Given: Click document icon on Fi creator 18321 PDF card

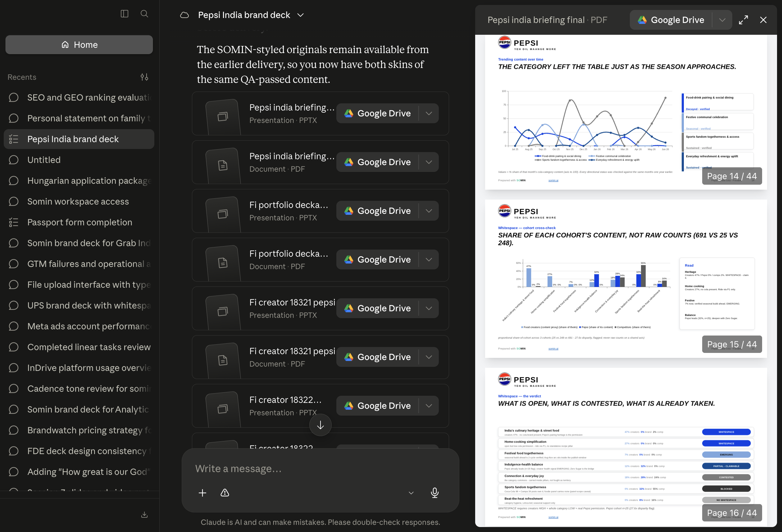Looking at the screenshot, I should [x=223, y=360].
